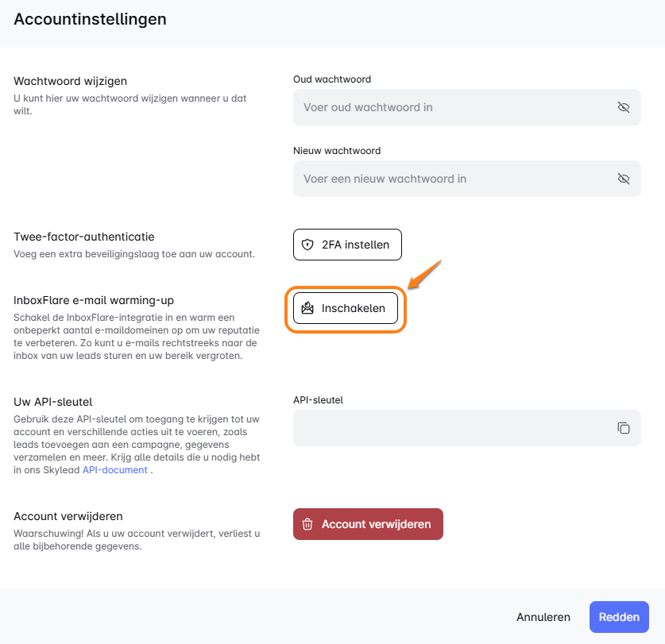Copy the API key with the copy icon

pos(624,428)
